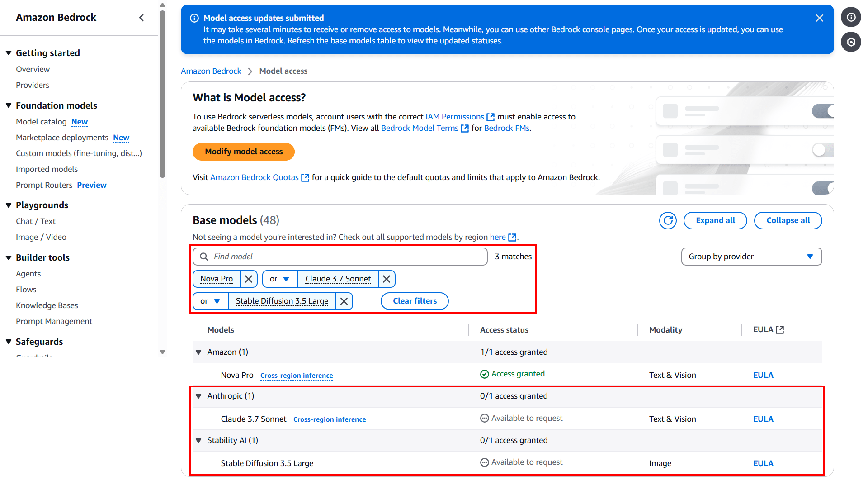This screenshot has width=868, height=500.
Task: Click the info icon in the blue banner
Action: point(194,18)
